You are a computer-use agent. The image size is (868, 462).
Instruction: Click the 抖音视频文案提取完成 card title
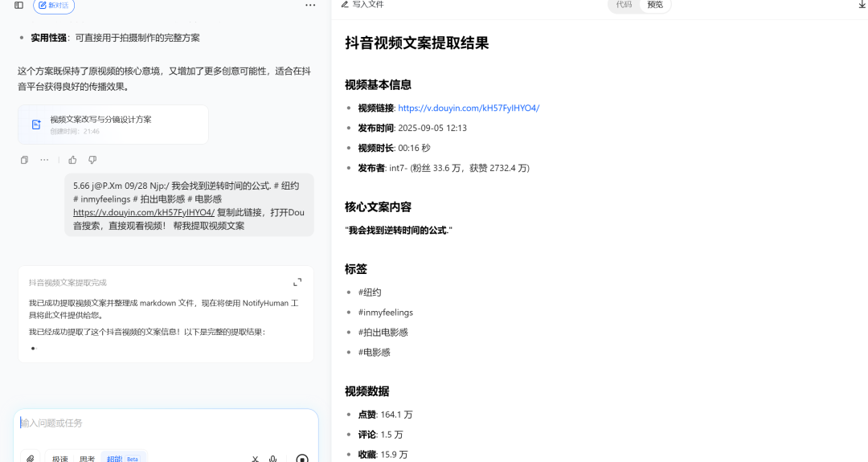tap(68, 283)
